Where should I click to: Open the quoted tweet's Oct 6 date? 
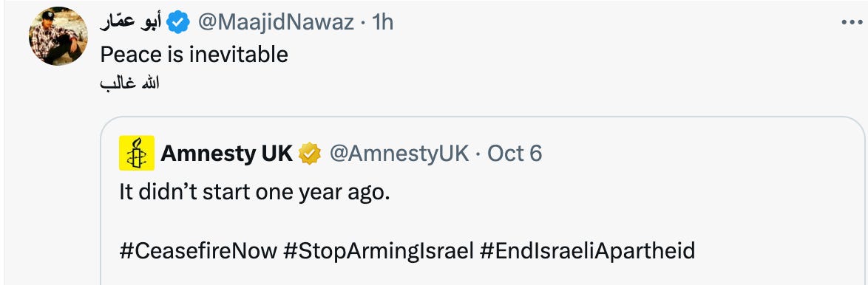[515, 153]
